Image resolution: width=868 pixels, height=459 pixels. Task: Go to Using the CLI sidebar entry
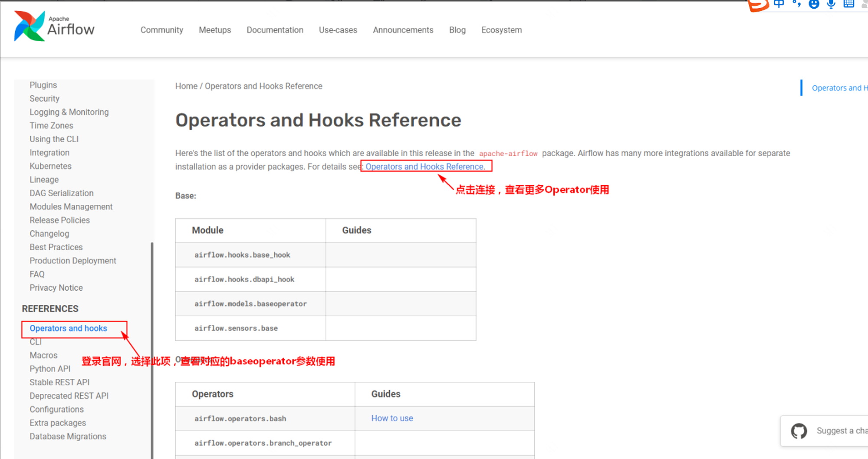54,139
